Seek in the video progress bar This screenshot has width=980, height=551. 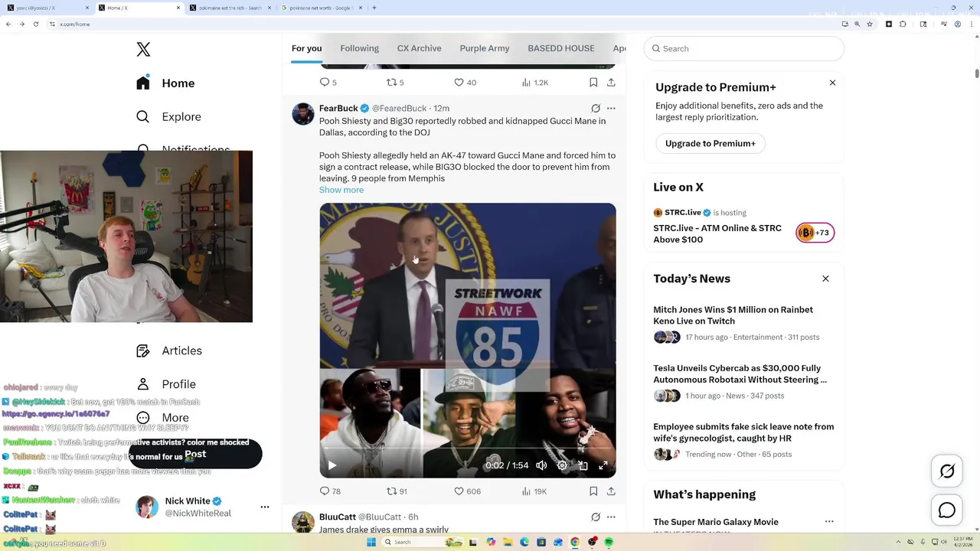click(x=467, y=448)
